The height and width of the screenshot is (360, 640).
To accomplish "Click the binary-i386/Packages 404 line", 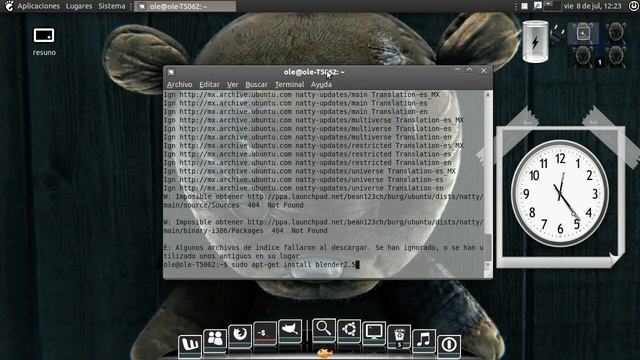I will (x=246, y=231).
